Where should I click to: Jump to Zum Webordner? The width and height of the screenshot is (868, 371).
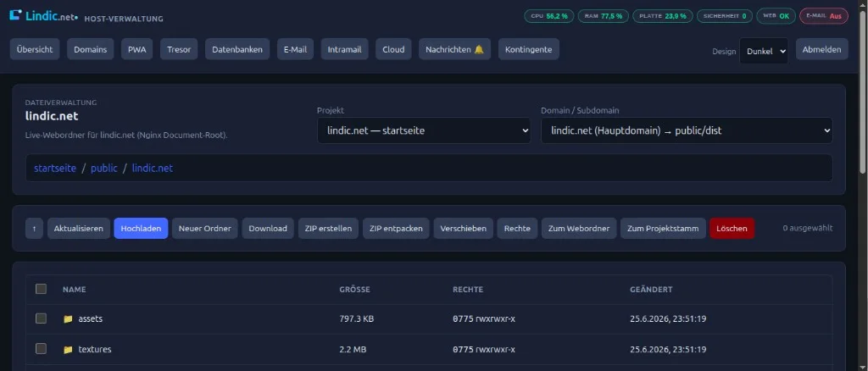pyautogui.click(x=579, y=229)
